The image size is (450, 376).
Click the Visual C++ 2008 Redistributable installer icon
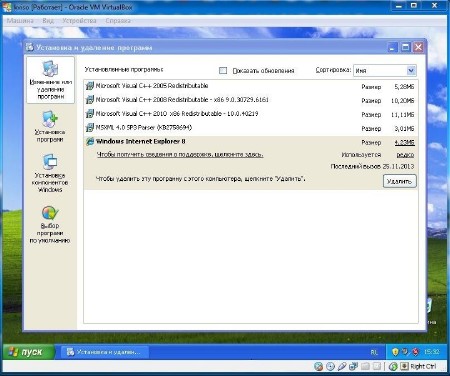pos(90,100)
